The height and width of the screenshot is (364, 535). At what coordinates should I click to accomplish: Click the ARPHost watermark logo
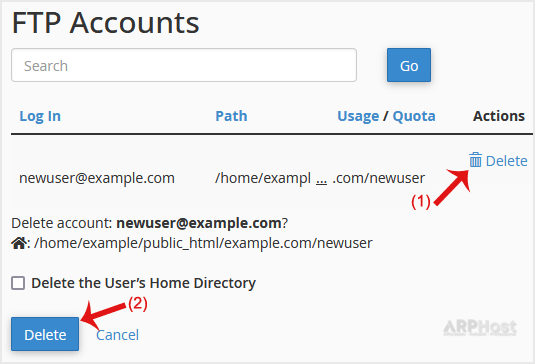[480, 327]
